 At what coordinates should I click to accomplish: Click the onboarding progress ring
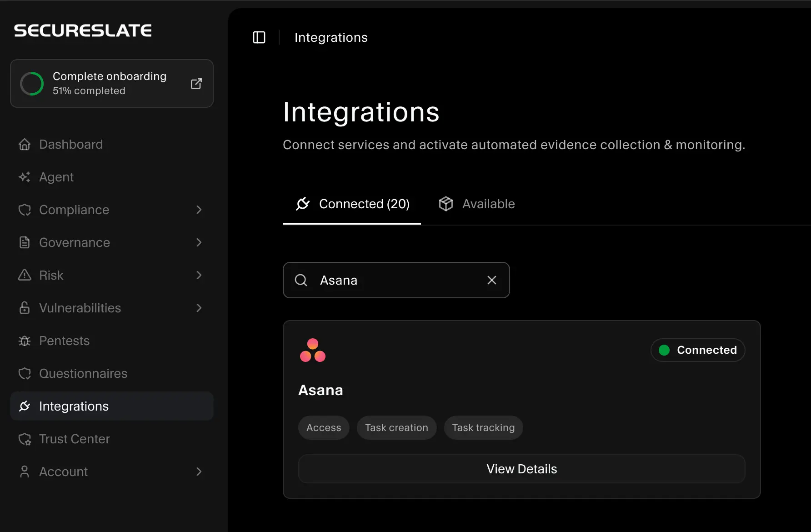[x=32, y=84]
